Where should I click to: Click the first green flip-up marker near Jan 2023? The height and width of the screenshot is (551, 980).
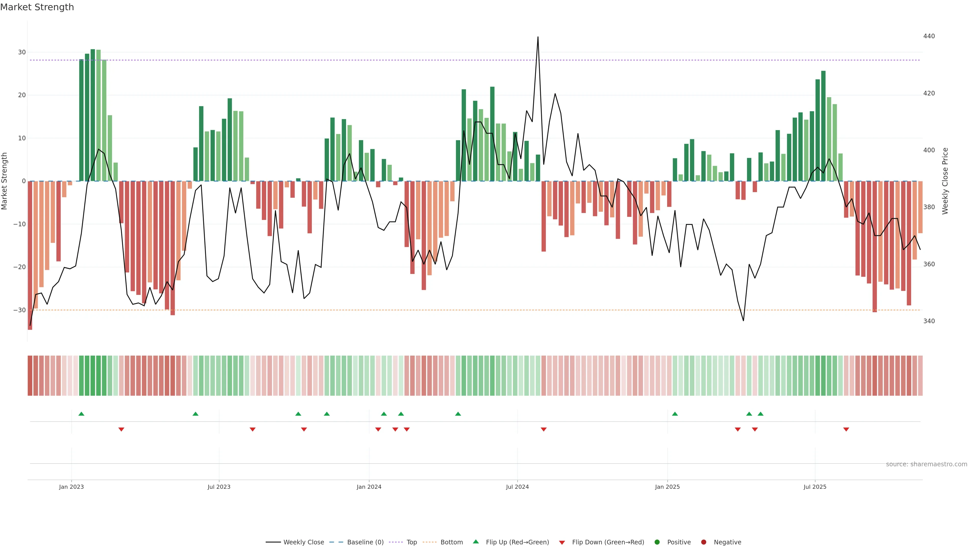pos(81,414)
